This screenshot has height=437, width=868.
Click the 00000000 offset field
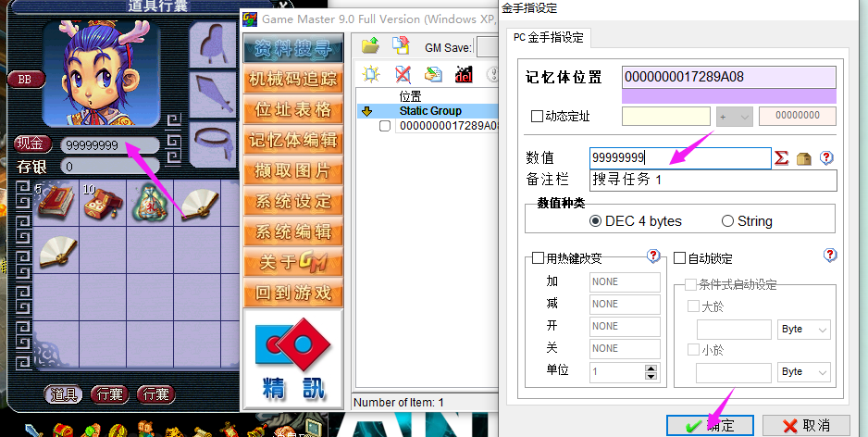pos(797,117)
